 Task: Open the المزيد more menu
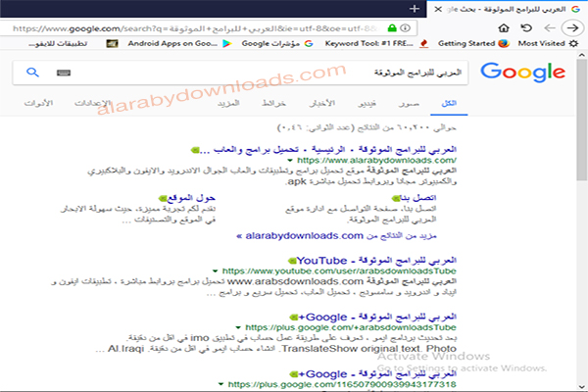(228, 103)
